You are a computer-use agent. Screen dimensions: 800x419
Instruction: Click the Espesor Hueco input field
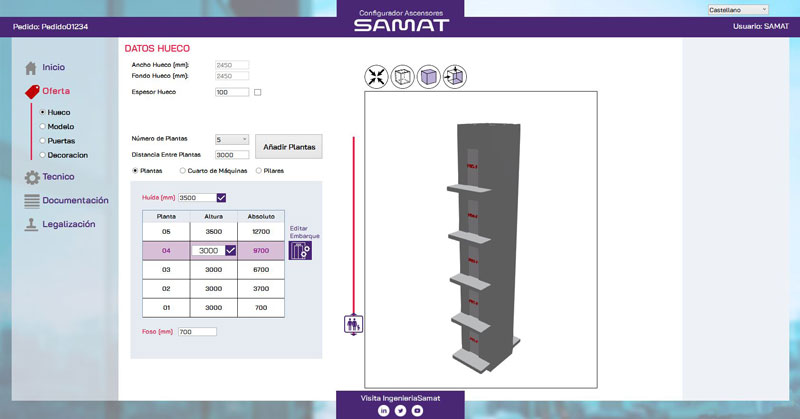pyautogui.click(x=232, y=92)
